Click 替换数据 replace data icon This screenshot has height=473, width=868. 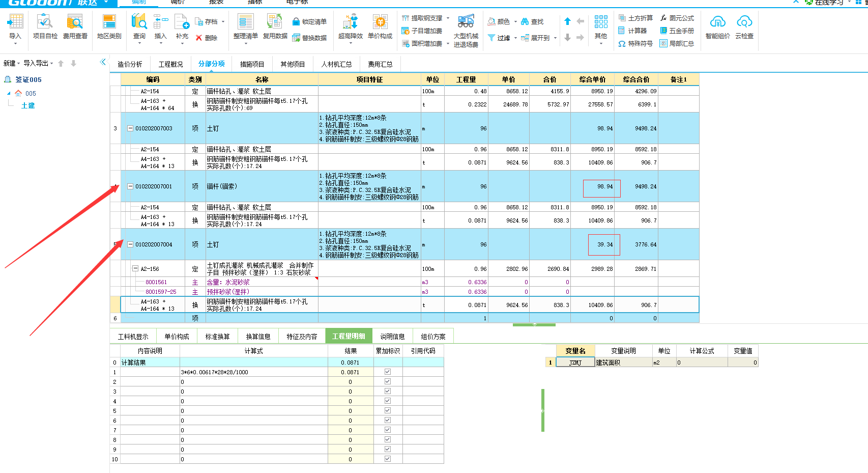click(296, 38)
